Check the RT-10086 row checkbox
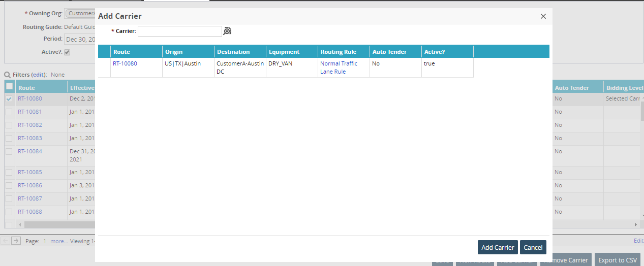Viewport: 644px width, 266px height. (x=9, y=186)
